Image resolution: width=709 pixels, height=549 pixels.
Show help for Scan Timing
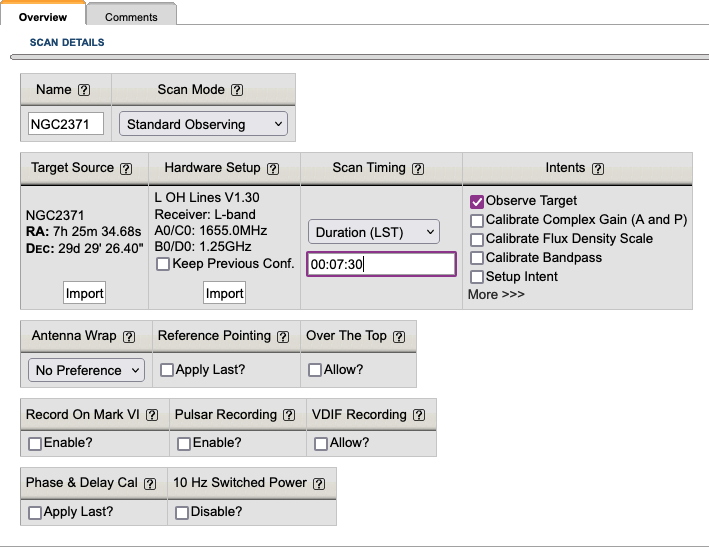[x=418, y=169]
